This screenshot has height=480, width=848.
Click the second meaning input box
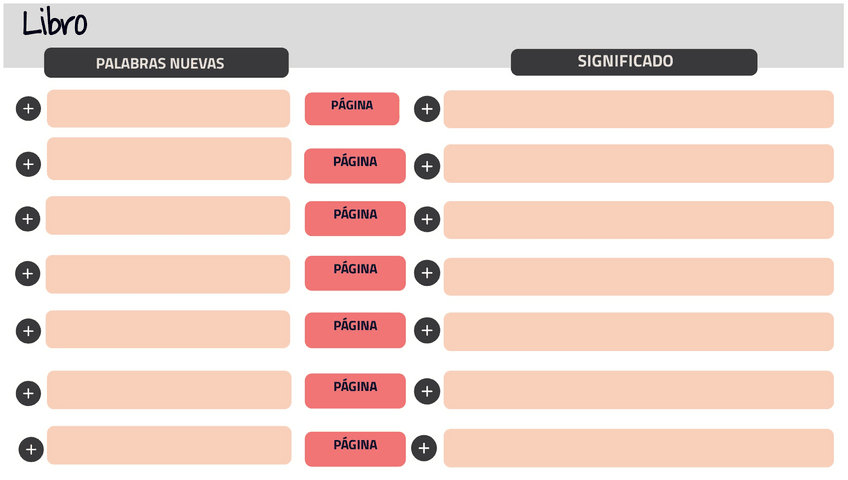click(638, 164)
